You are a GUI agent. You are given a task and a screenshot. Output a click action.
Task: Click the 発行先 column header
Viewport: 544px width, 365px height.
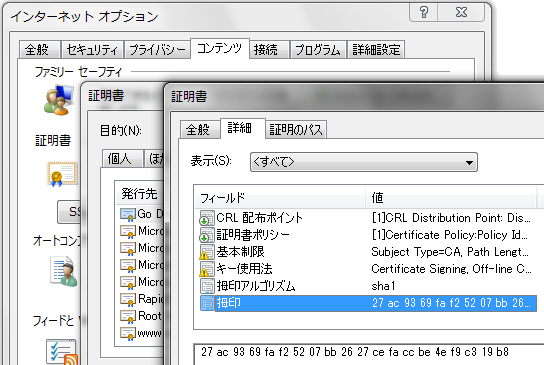point(139,194)
